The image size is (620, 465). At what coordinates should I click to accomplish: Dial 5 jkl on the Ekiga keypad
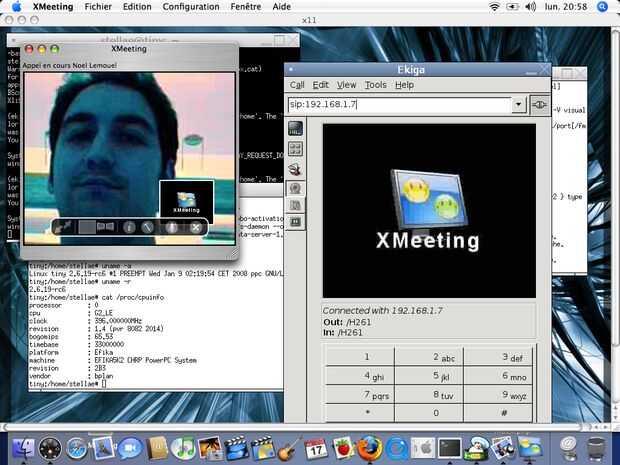tap(429, 376)
